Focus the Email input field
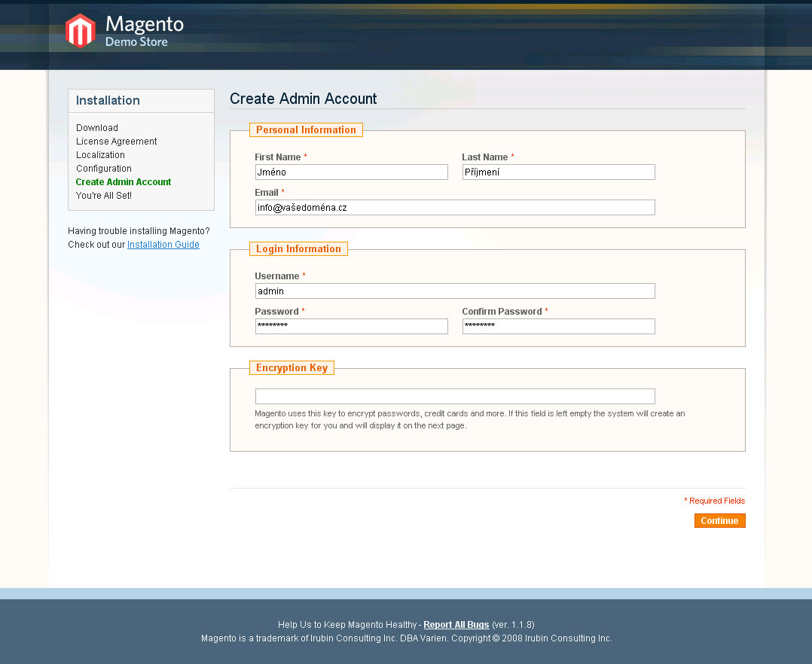Image resolution: width=812 pixels, height=664 pixels. [x=455, y=208]
